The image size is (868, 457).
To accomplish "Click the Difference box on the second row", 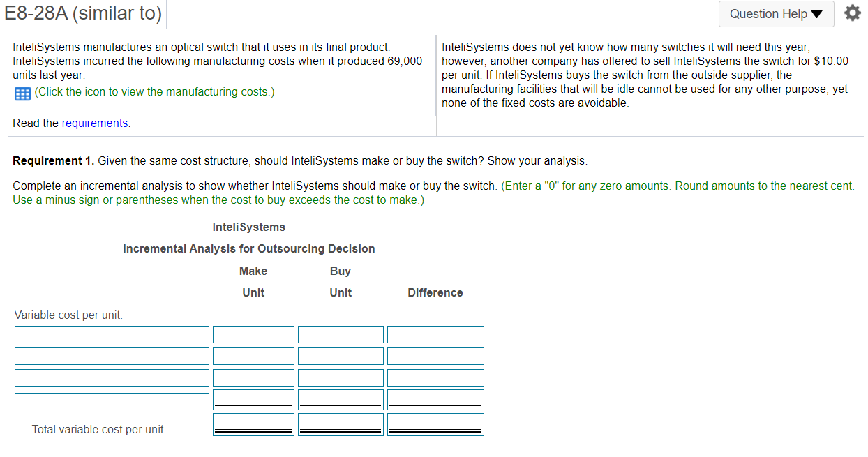I will tap(435, 356).
